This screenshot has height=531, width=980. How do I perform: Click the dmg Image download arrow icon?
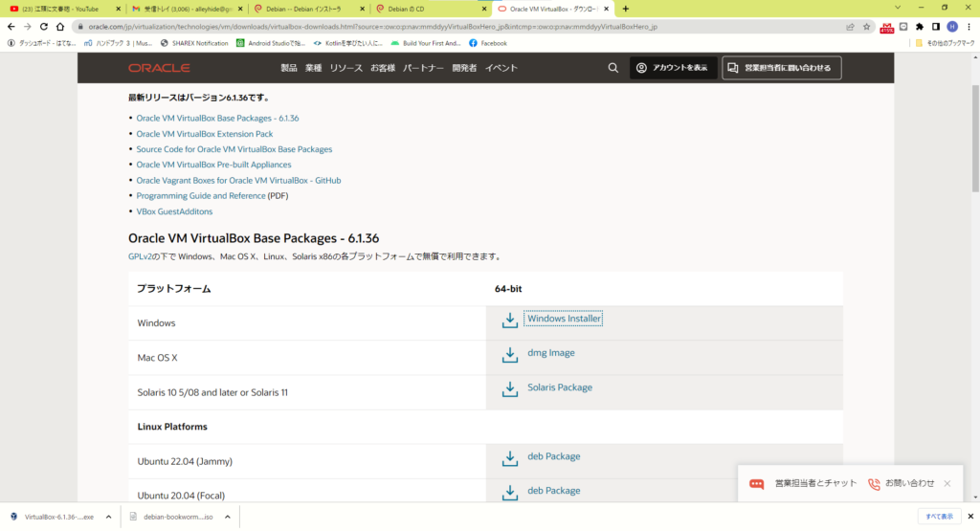coord(510,354)
